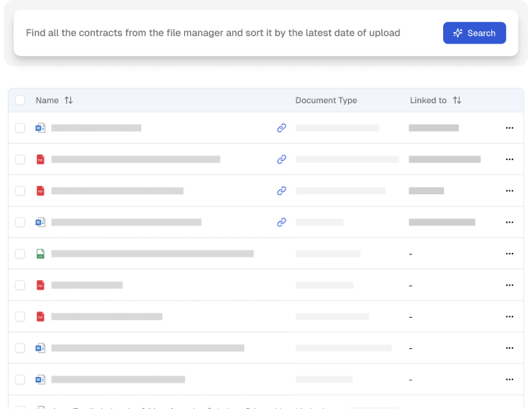Click the Linked to column header label
532x409 pixels.
pyautogui.click(x=428, y=100)
